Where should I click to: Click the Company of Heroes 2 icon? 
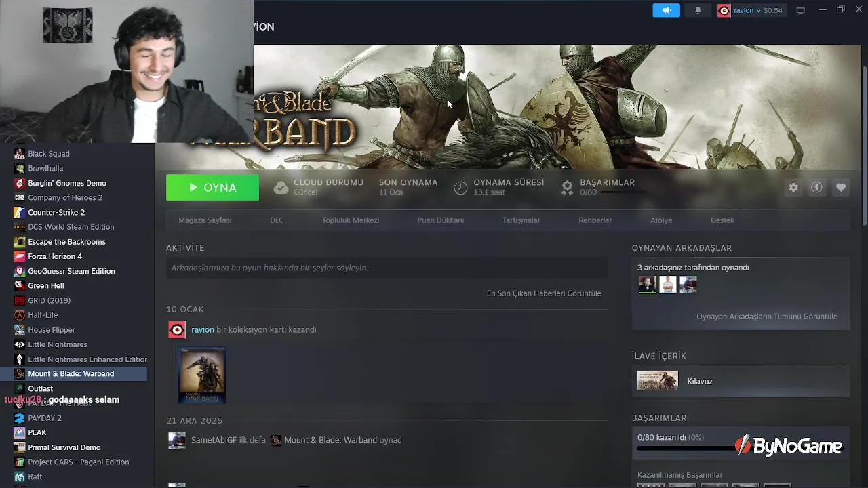pyautogui.click(x=20, y=198)
